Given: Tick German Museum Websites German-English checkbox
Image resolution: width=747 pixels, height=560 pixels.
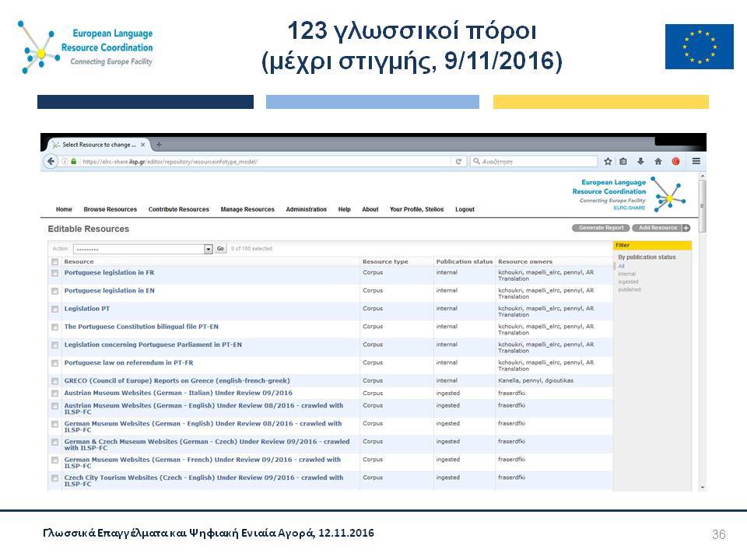Looking at the screenshot, I should tap(54, 424).
